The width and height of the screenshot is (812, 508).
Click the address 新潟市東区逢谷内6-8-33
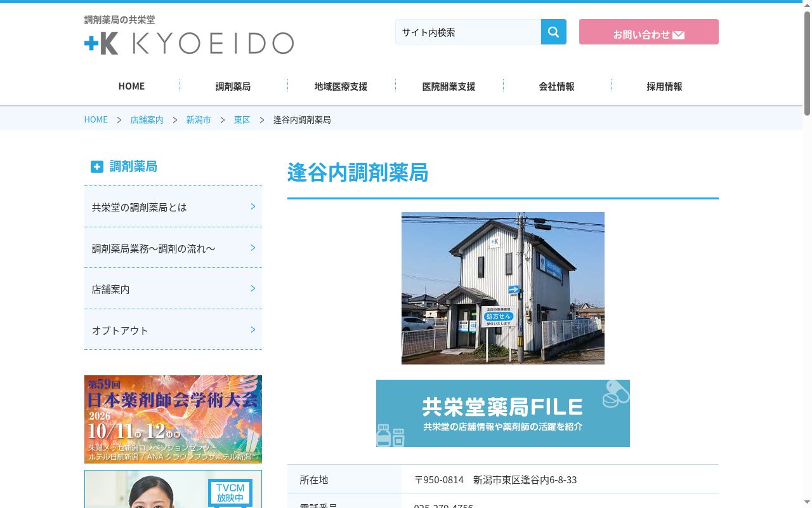tap(525, 479)
